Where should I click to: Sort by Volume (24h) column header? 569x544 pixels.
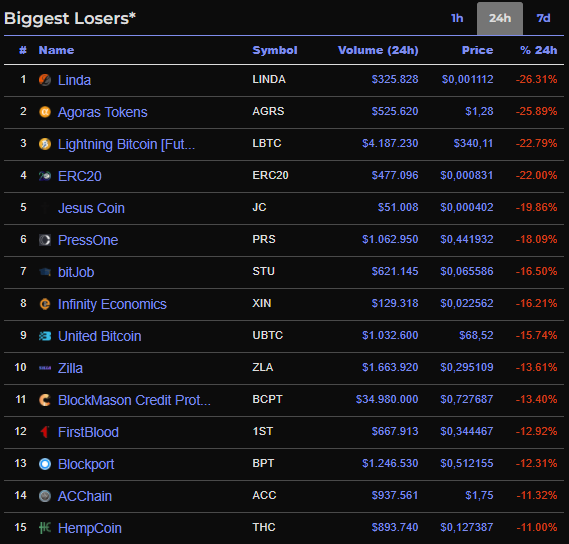[378, 50]
